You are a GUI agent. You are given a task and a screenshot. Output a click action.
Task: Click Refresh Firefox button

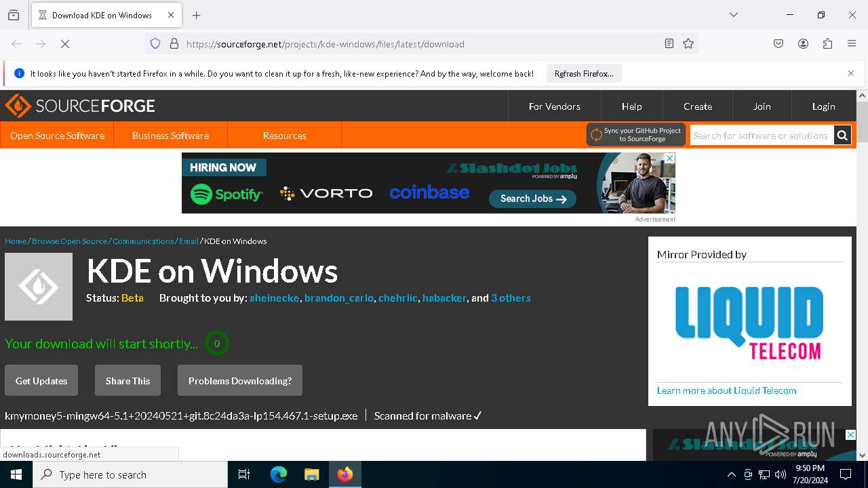coord(584,73)
